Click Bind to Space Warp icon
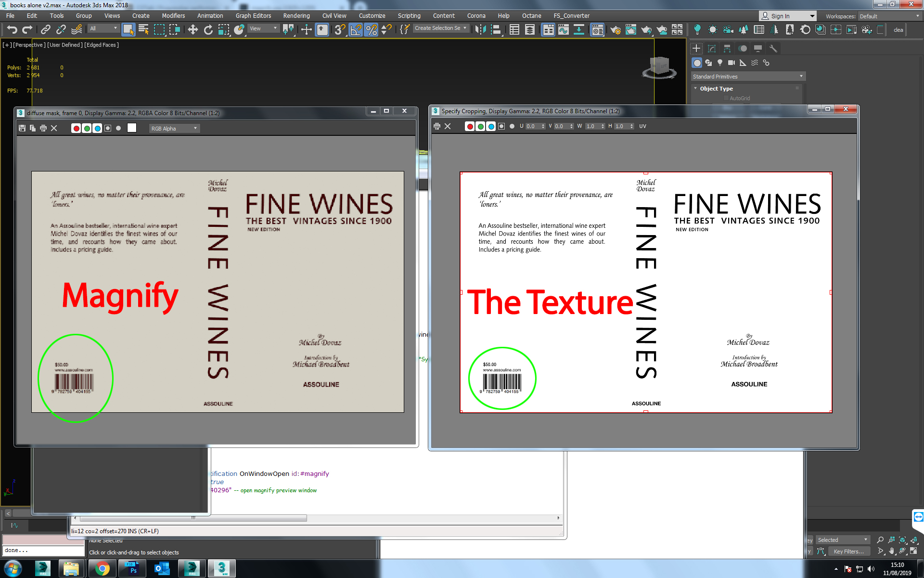Image resolution: width=924 pixels, height=578 pixels. click(77, 30)
